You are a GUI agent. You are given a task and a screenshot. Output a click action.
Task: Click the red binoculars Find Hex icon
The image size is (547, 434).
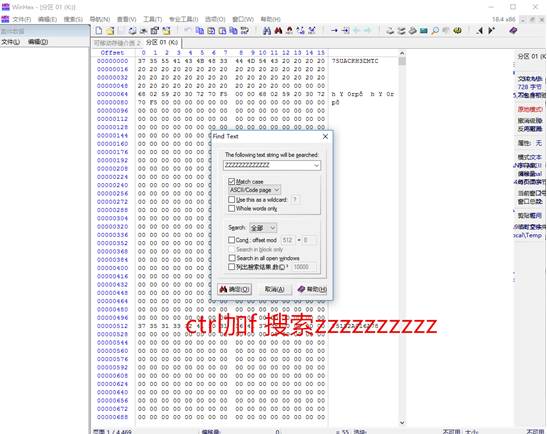tap(278, 31)
